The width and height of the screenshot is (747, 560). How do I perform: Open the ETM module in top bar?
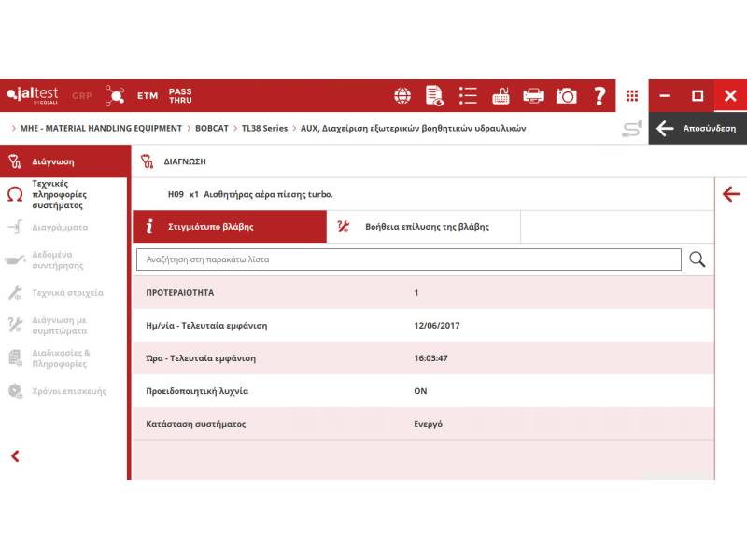148,96
